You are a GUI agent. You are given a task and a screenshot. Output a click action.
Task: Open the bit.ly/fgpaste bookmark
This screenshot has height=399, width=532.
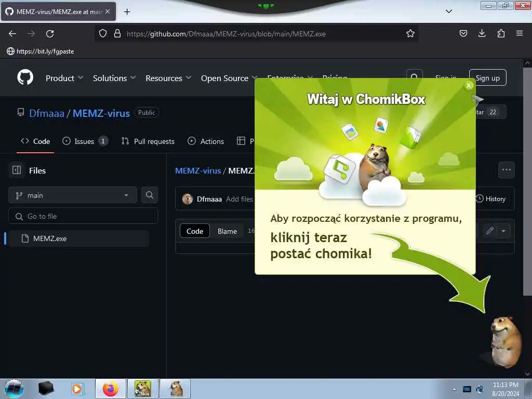click(x=41, y=51)
